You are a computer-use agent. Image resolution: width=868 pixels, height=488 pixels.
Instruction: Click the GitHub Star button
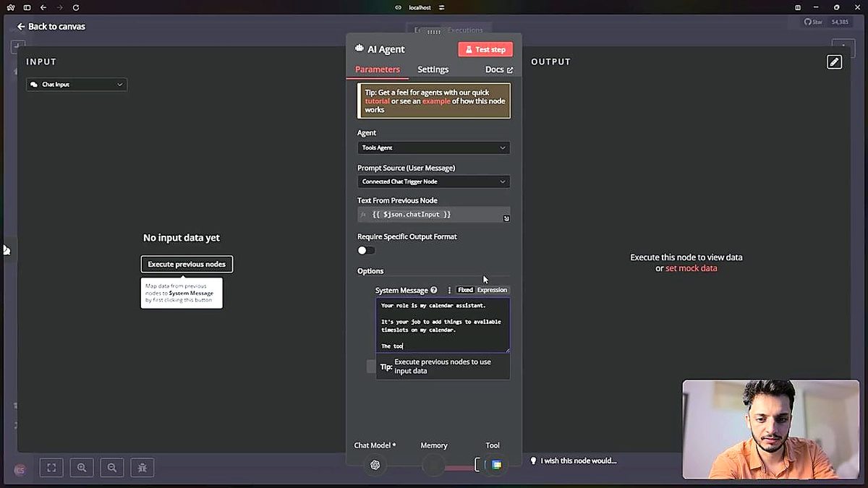click(x=814, y=22)
